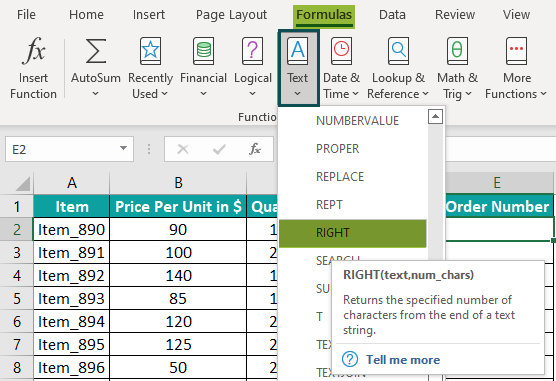Select cell containing Item_890
The image size is (556, 381).
tap(72, 230)
